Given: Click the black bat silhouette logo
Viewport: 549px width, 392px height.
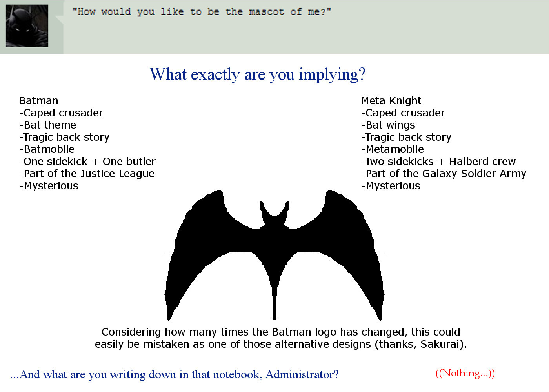Looking at the screenshot, I should click(x=274, y=255).
